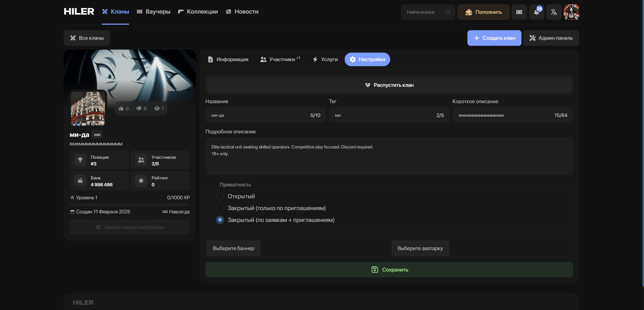Click the footer HILER logo
Viewport: 644px width, 310px height.
83,302
